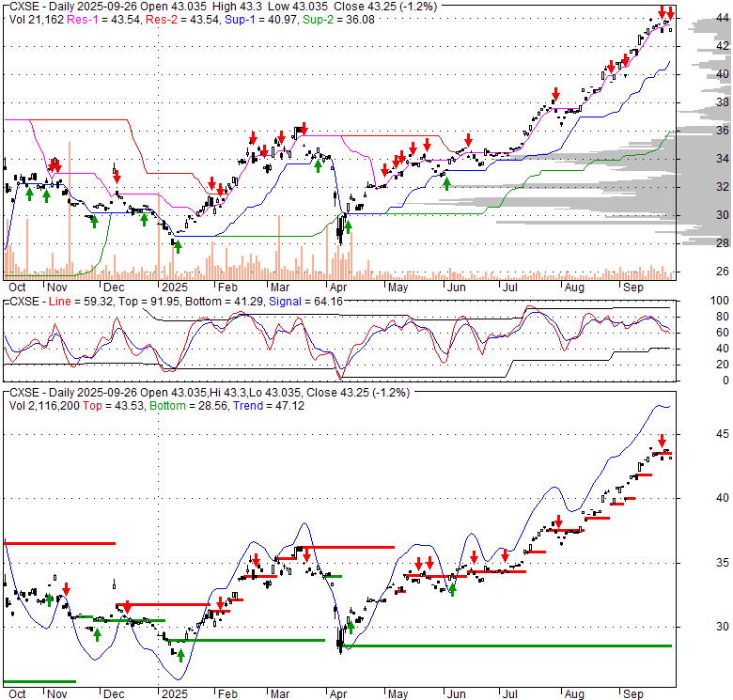This screenshot has height=700, width=733.
Task: Click the red 'Line = 59.32' oscillator label
Action: tap(81, 302)
